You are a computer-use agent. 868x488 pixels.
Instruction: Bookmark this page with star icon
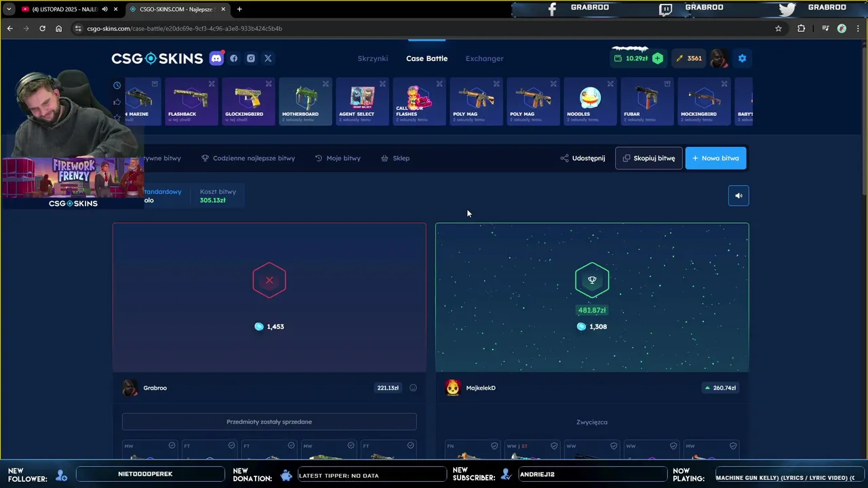tap(778, 28)
